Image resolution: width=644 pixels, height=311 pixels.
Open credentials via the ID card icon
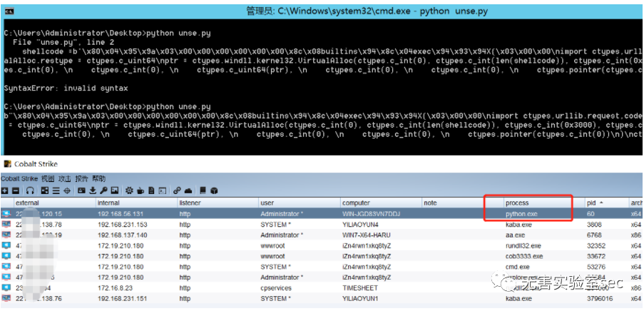81,190
